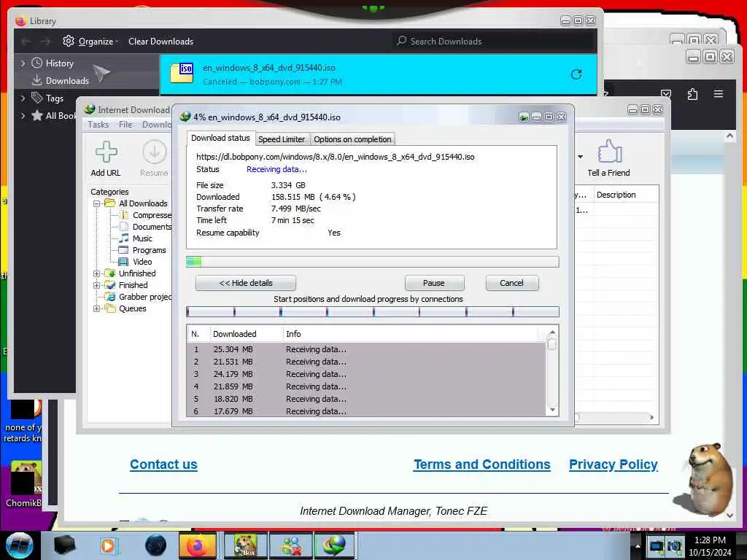Switch to Options on completion tab
The image size is (747, 560).
point(352,139)
